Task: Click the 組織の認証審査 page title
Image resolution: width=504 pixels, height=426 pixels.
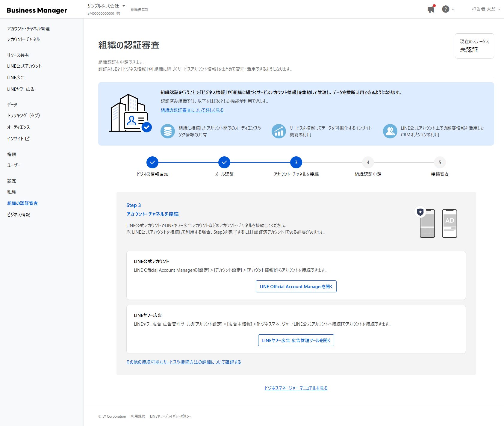Action: coord(129,45)
